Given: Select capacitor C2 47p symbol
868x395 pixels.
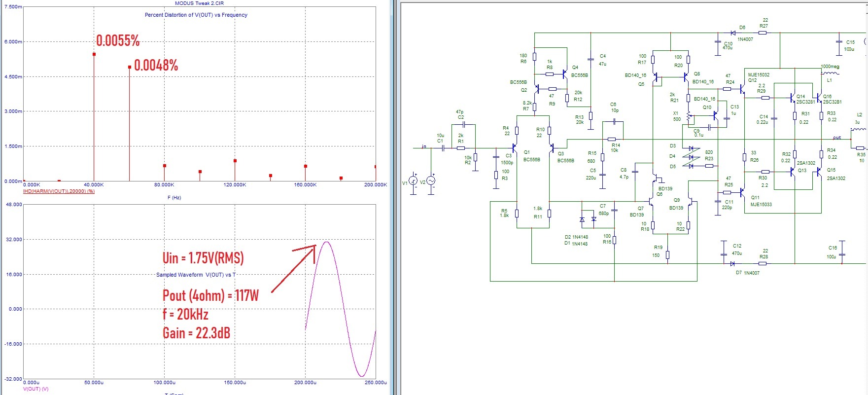Looking at the screenshot, I should pyautogui.click(x=463, y=125).
